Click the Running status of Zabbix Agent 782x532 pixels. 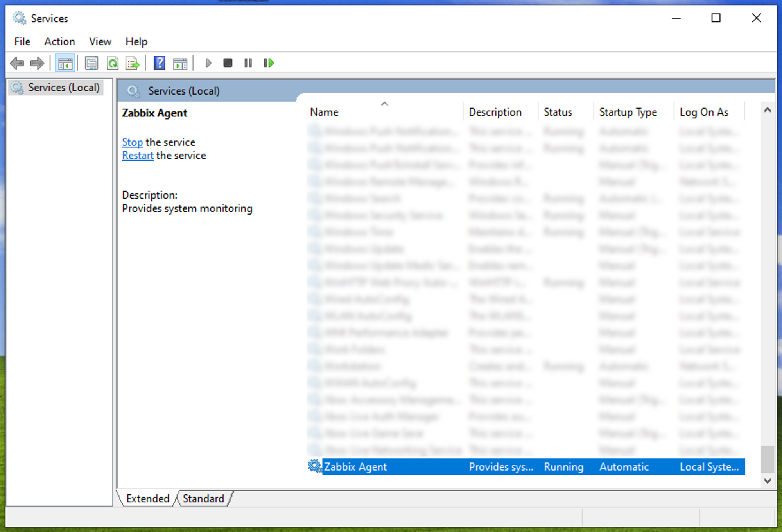tap(563, 467)
